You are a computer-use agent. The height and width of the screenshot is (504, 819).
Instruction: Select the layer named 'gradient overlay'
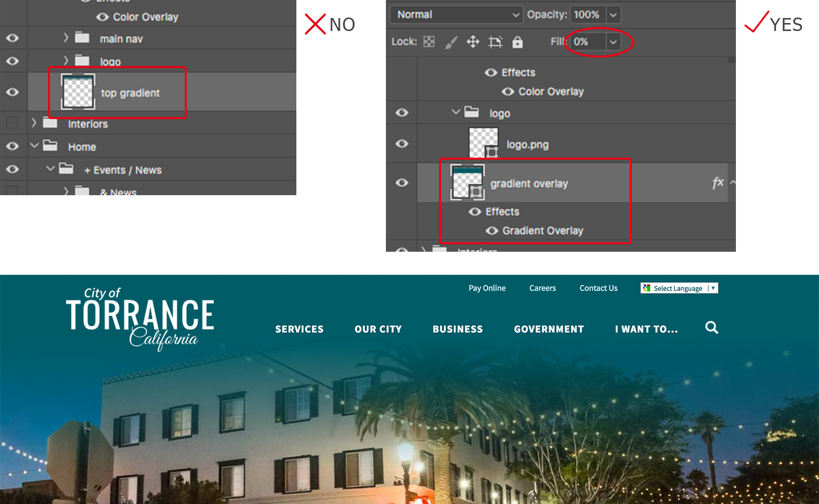[529, 184]
